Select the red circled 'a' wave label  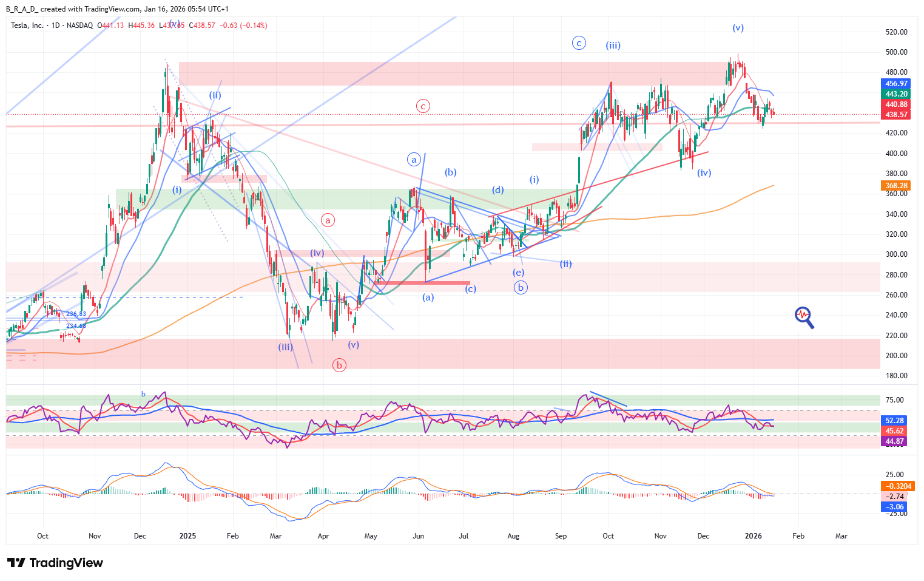pos(328,220)
